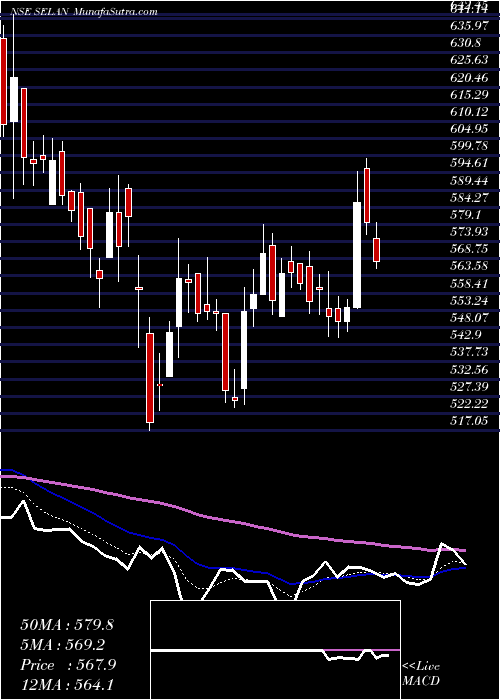
Task: Click the 12MA : 564.1 indicator value
Action: tap(67, 685)
